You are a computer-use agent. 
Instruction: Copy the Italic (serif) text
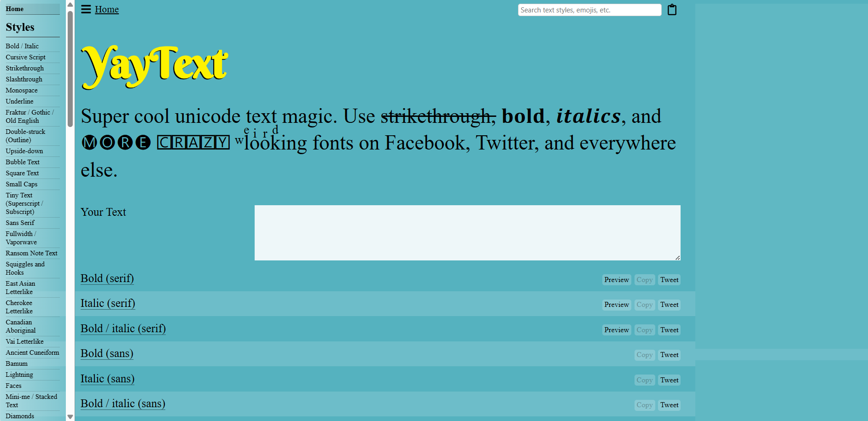(x=645, y=305)
